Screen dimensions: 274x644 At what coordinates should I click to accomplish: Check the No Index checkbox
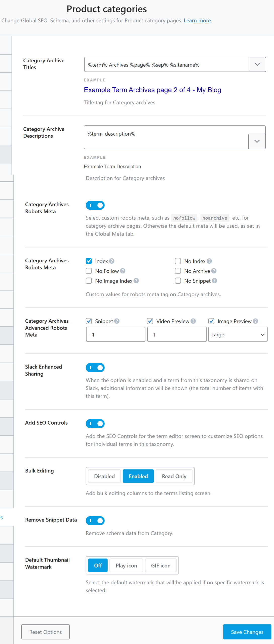[x=178, y=261]
